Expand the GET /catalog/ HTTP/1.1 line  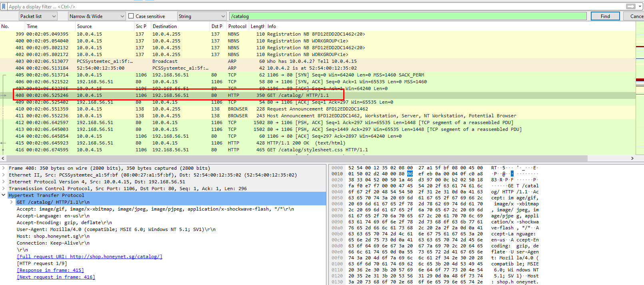pos(12,202)
